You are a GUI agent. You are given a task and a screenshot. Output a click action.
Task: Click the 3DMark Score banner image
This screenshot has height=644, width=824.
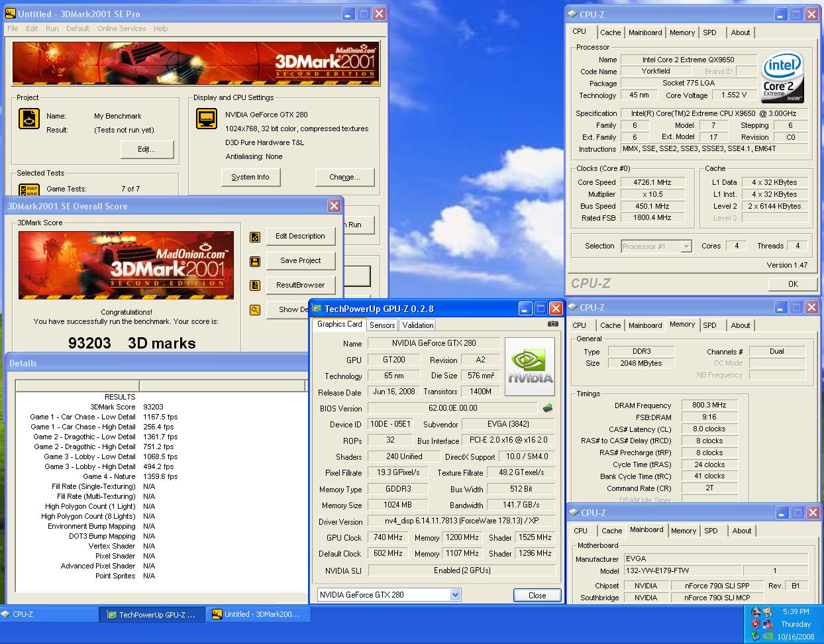(126, 265)
